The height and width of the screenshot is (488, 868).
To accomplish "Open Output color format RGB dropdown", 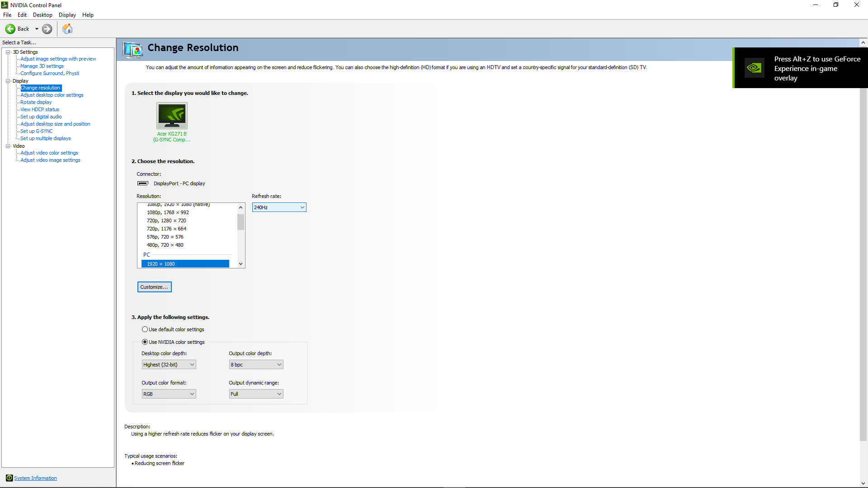I will [169, 394].
